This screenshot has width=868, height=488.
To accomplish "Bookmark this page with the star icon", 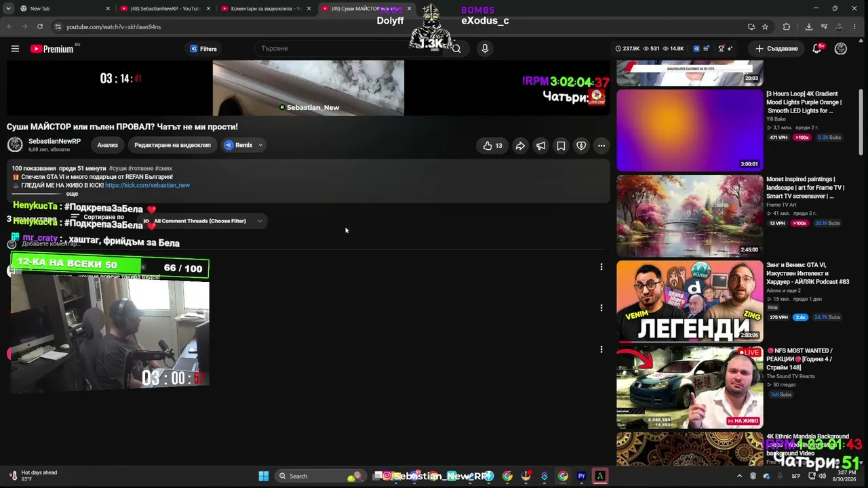I will (765, 26).
